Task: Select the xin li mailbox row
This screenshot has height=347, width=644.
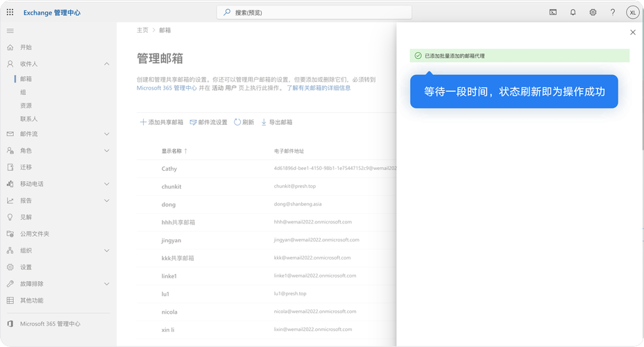Action: (x=266, y=330)
